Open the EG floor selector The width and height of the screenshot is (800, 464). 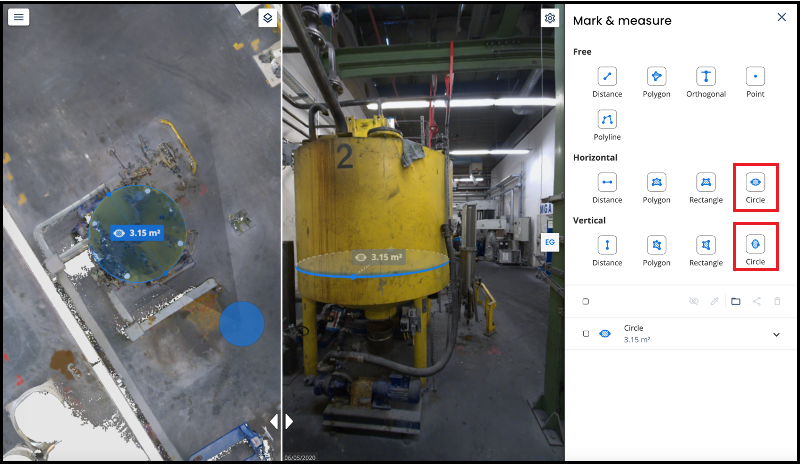tap(549, 242)
